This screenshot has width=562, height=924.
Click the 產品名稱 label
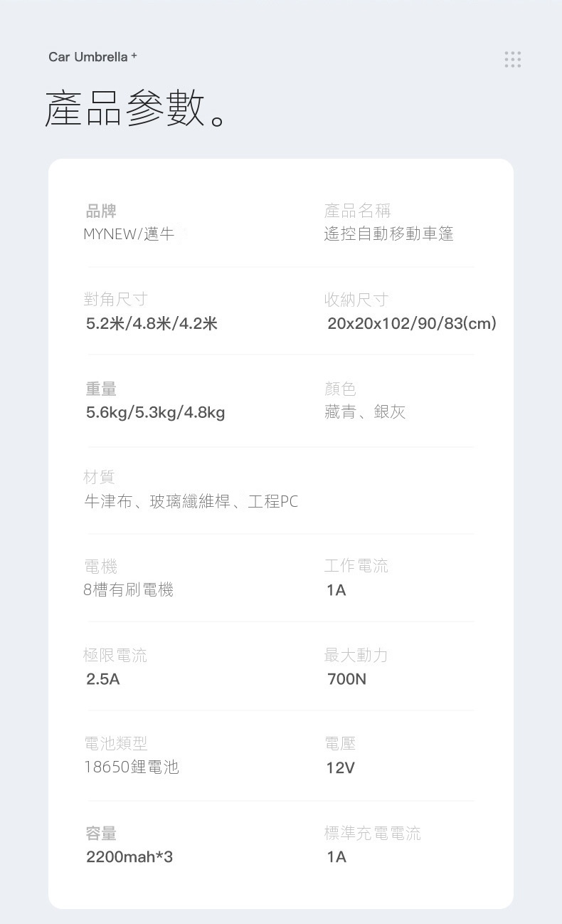point(357,211)
